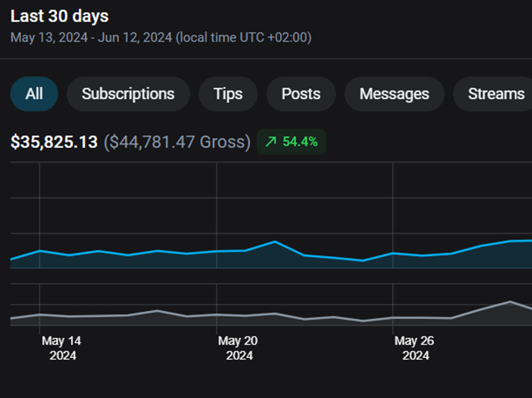Screen dimensions: 532x398
Task: Open the Tips earnings tab
Action: [x=228, y=94]
